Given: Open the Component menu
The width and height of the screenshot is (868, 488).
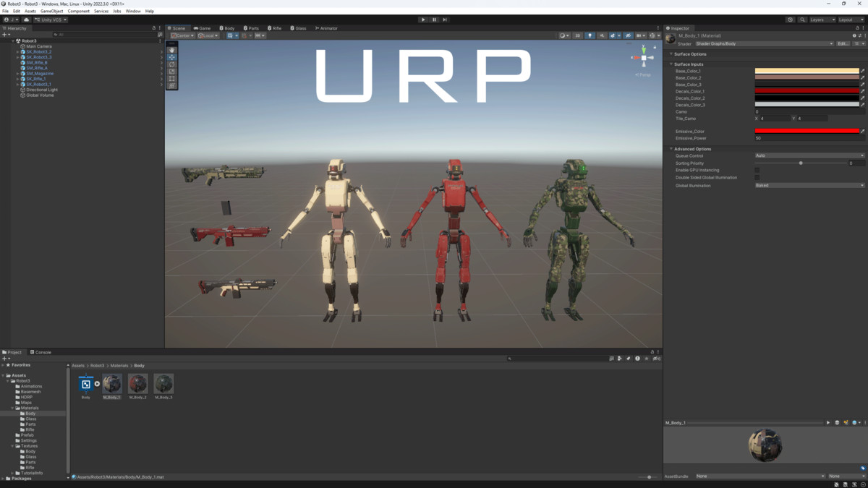Looking at the screenshot, I should click(x=79, y=11).
